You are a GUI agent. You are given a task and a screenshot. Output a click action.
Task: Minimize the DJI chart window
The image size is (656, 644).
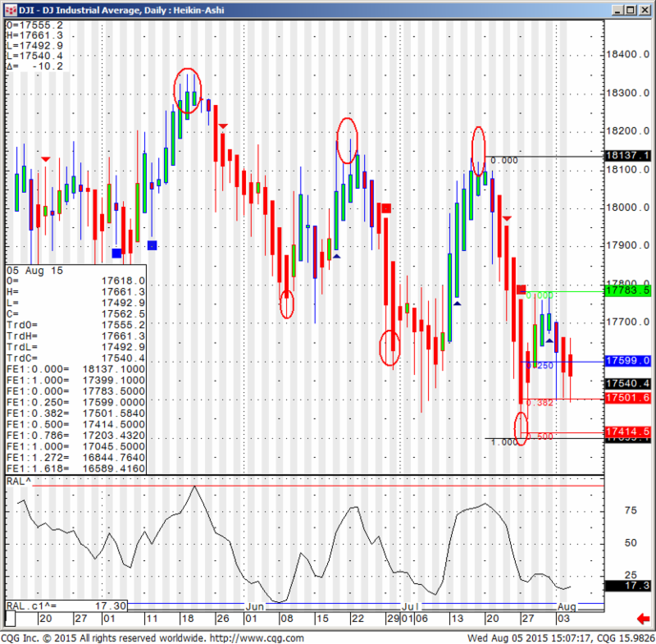(x=617, y=10)
